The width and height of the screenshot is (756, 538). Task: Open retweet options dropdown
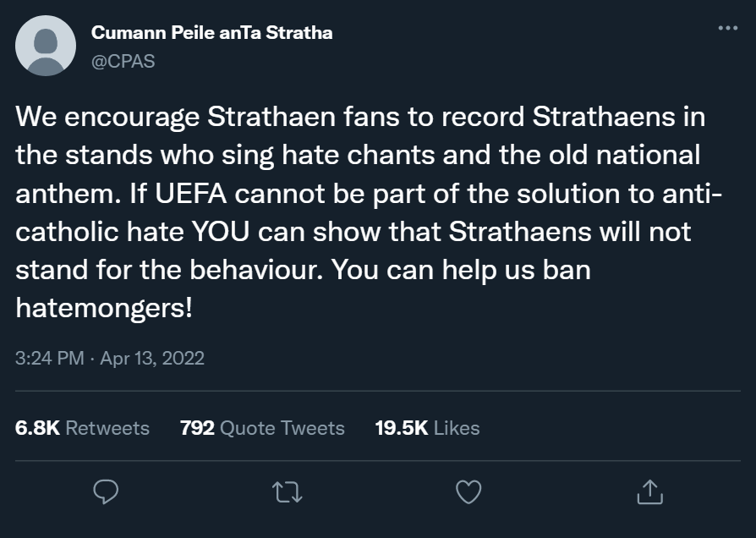coord(287,491)
